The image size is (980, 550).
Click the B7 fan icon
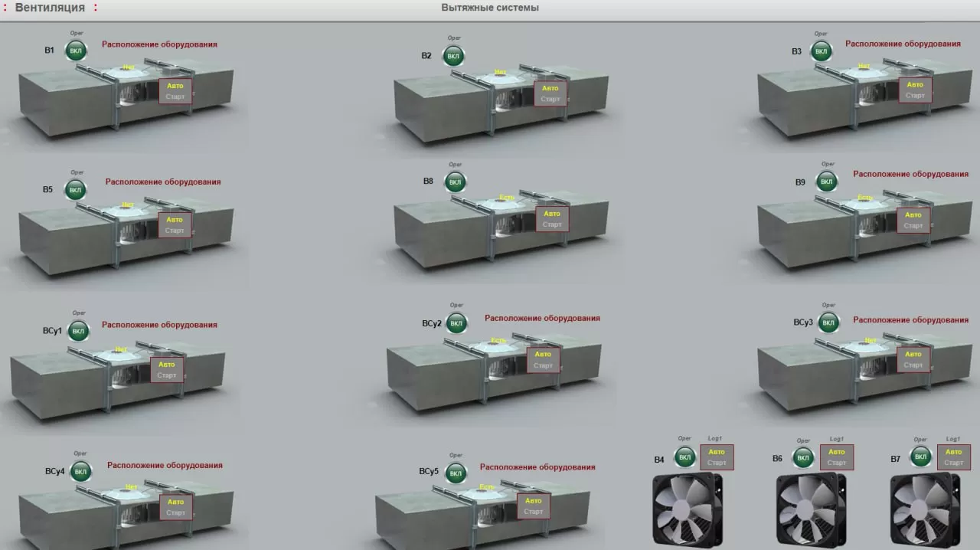pos(924,509)
